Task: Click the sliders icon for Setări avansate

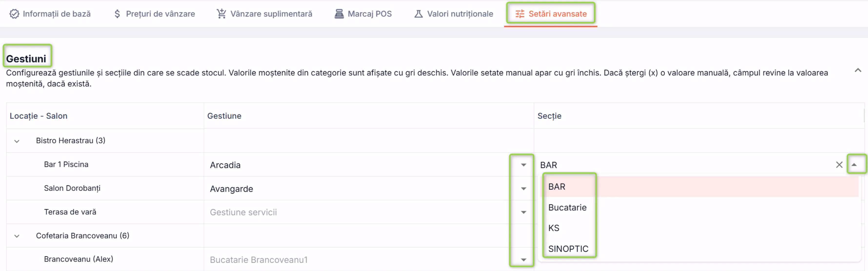Action: point(519,14)
